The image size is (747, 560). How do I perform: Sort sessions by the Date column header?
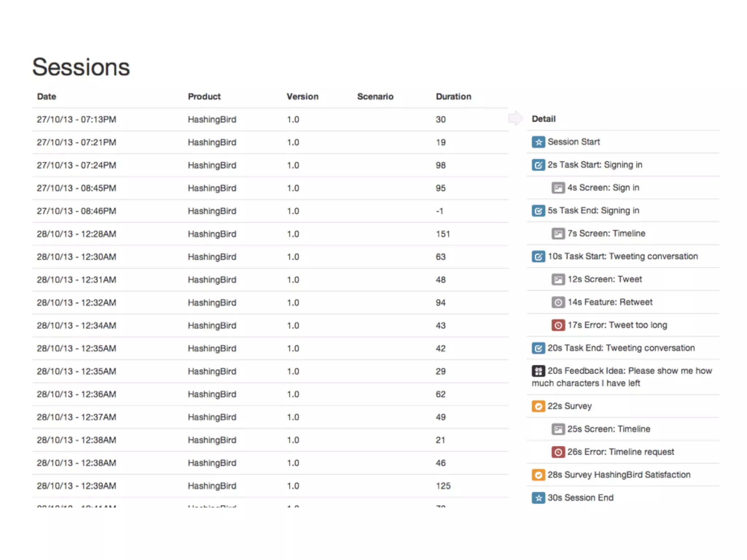pos(47,97)
